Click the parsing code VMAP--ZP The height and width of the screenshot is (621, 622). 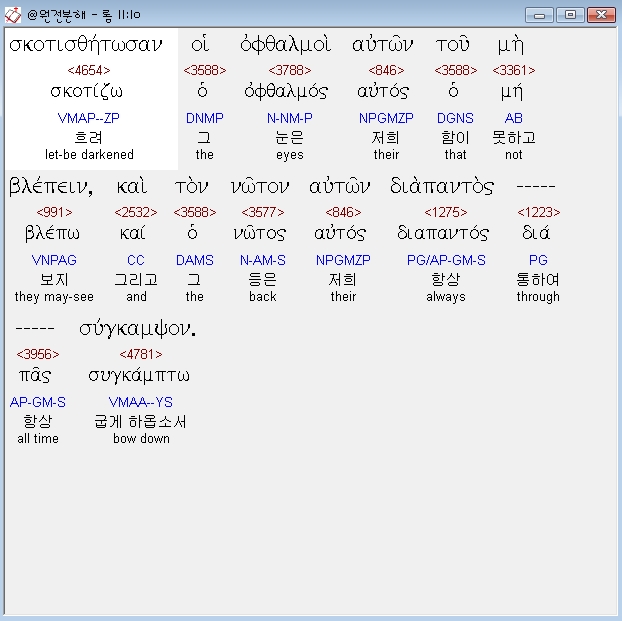(x=88, y=118)
